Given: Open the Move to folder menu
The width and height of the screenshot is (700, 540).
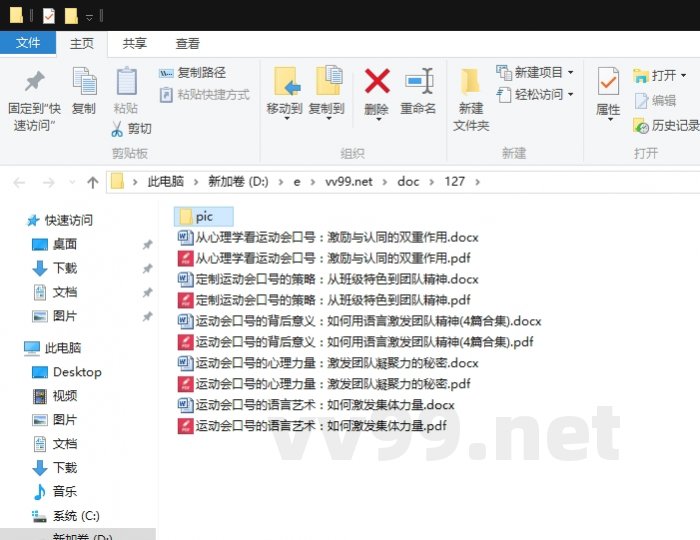Looking at the screenshot, I should tap(284, 94).
